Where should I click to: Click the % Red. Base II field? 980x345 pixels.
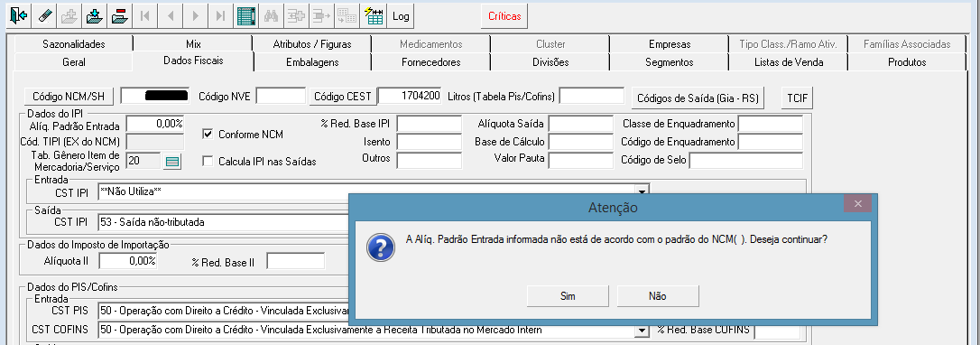[296, 261]
